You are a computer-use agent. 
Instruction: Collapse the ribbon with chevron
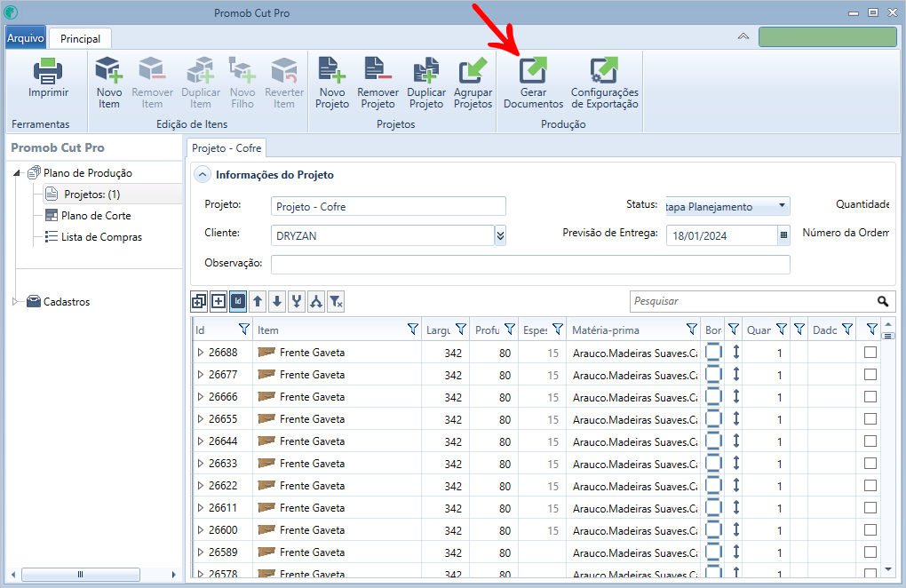743,36
